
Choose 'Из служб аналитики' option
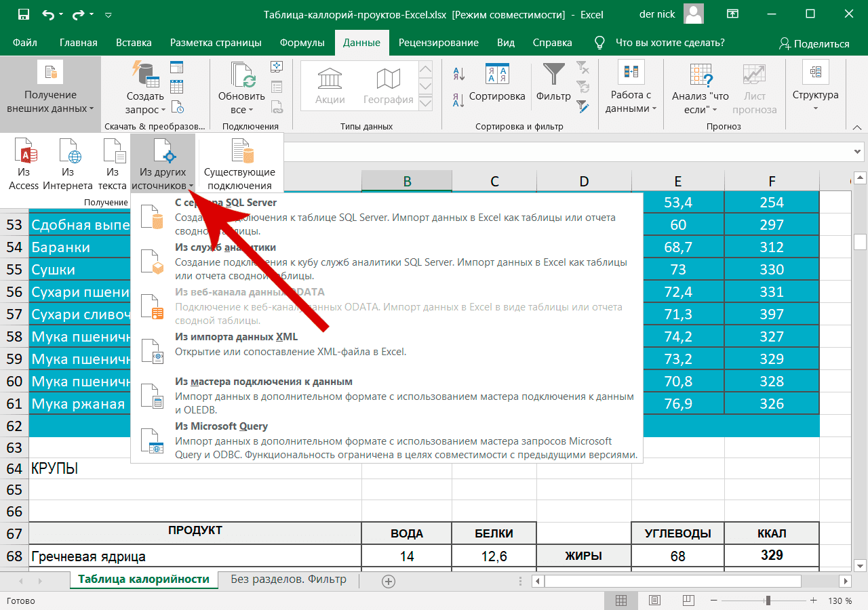(x=387, y=262)
